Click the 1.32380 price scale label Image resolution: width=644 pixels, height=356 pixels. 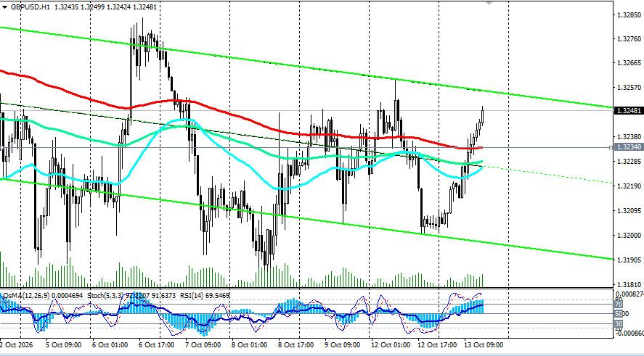(629, 137)
